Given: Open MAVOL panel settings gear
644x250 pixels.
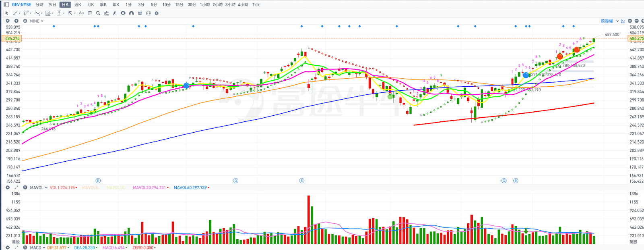Looking at the screenshot, I should 8,187.
